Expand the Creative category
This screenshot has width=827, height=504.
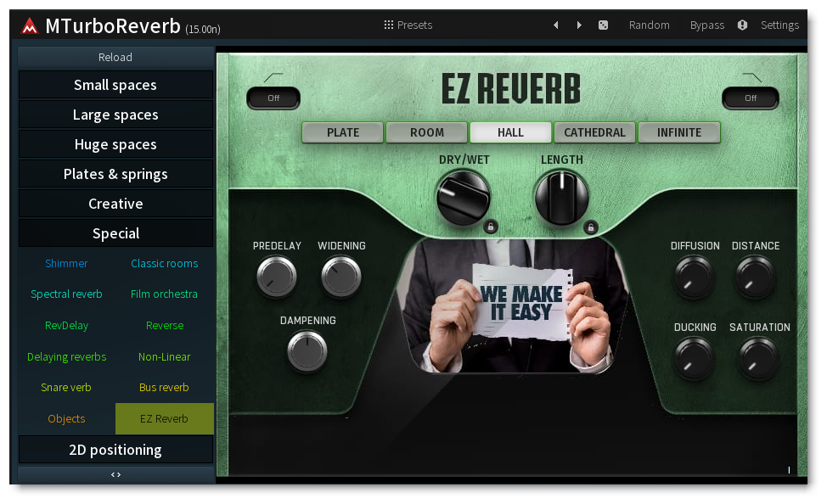point(115,204)
